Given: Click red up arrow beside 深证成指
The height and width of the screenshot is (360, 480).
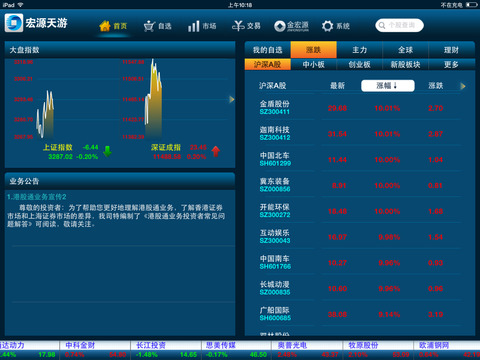Looking at the screenshot, I should (216, 151).
